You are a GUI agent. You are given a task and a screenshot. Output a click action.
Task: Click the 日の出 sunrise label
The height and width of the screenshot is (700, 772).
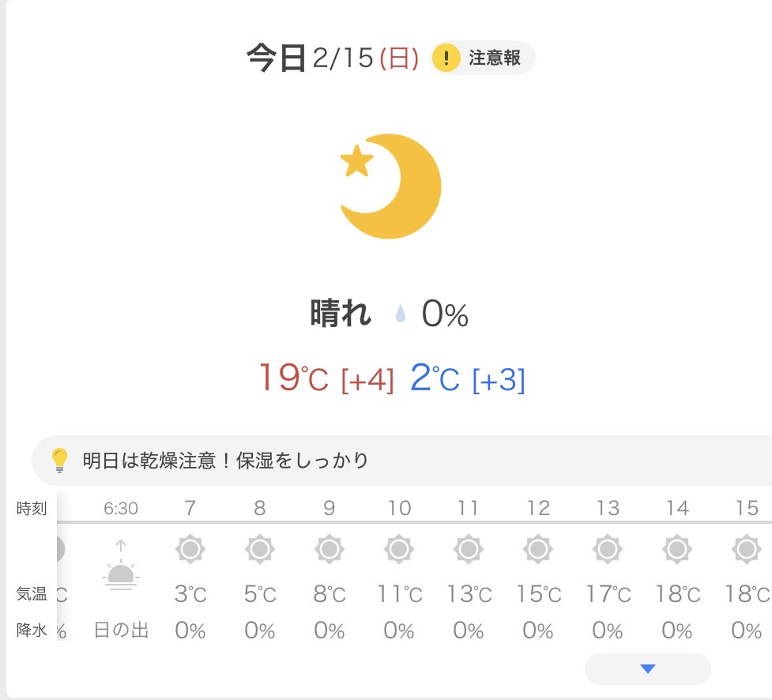(x=121, y=630)
